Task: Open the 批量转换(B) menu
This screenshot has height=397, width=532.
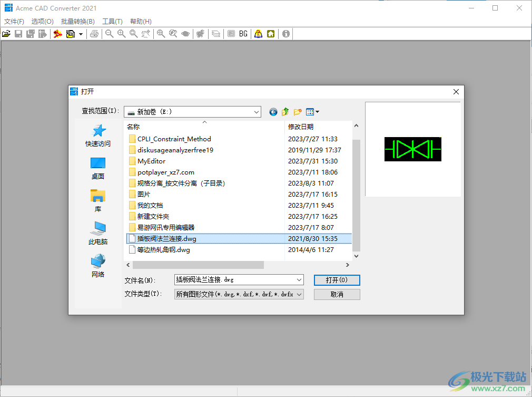Action: coord(78,22)
